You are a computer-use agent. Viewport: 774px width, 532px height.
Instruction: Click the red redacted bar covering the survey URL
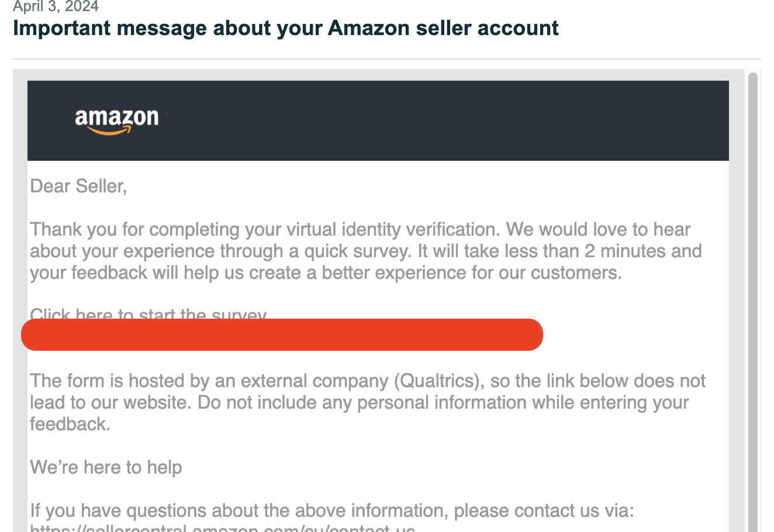[282, 334]
